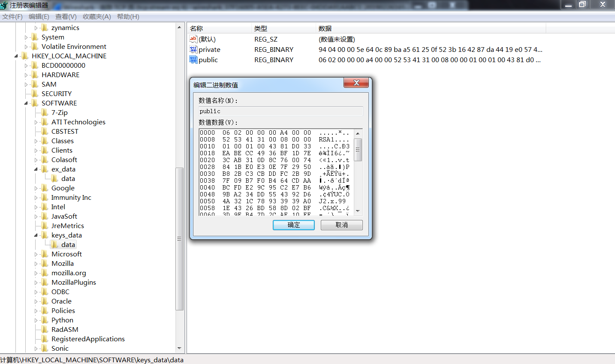
Task: Click the RadASM folder icon
Action: [45, 329]
